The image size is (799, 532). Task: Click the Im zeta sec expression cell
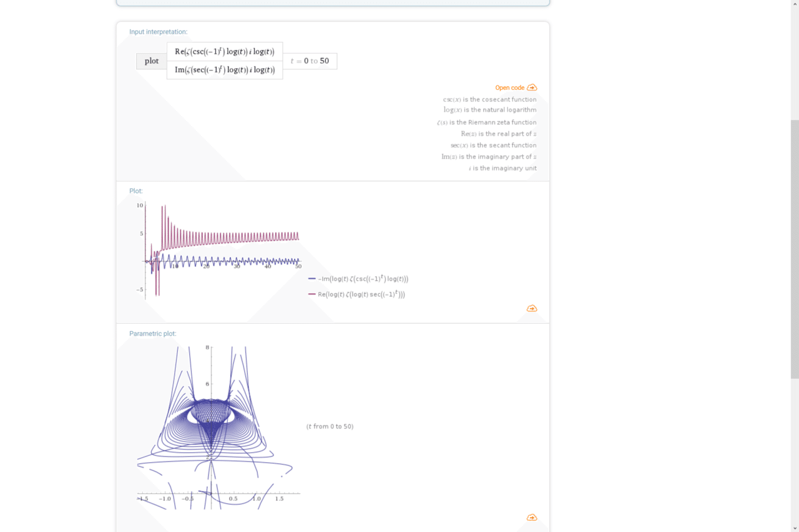(x=225, y=70)
